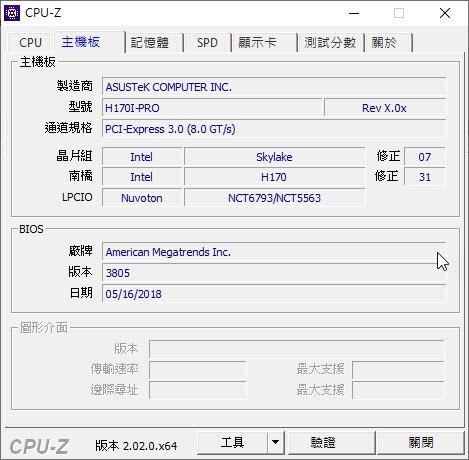This screenshot has height=460, width=469.
Task: Click the model value H170I-PRO
Action: click(x=212, y=108)
